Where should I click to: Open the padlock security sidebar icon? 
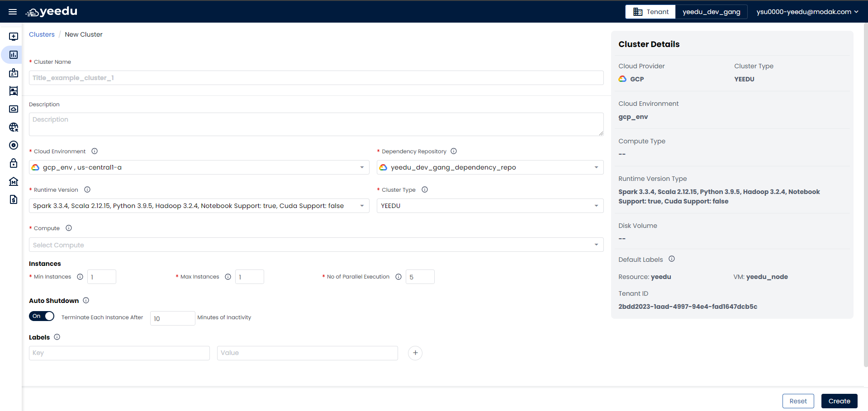pos(14,163)
